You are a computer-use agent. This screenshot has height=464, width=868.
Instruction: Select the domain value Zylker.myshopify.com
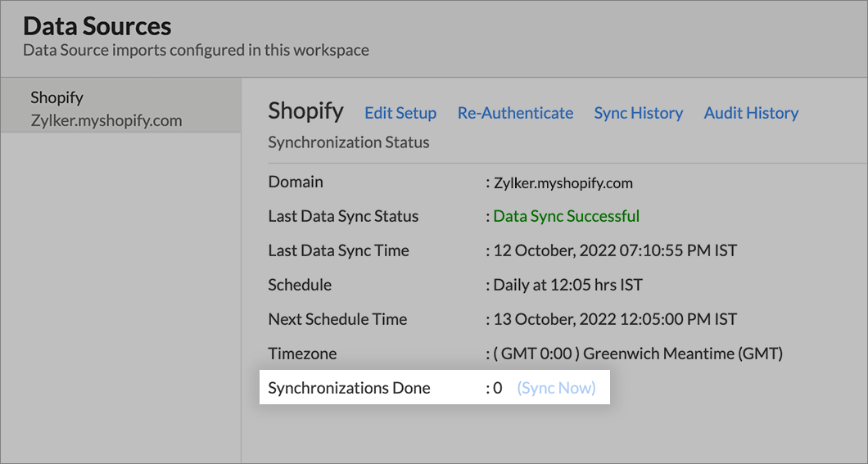tap(563, 183)
